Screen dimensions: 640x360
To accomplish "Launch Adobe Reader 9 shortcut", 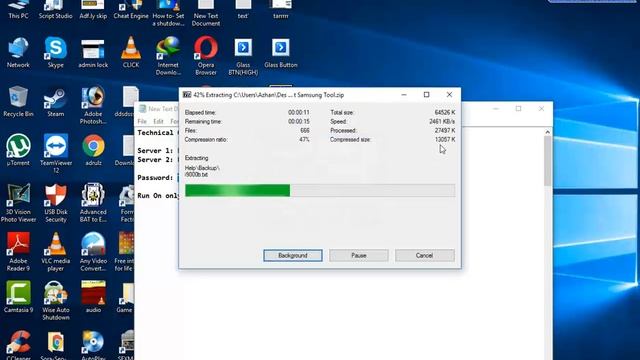I will click(18, 252).
